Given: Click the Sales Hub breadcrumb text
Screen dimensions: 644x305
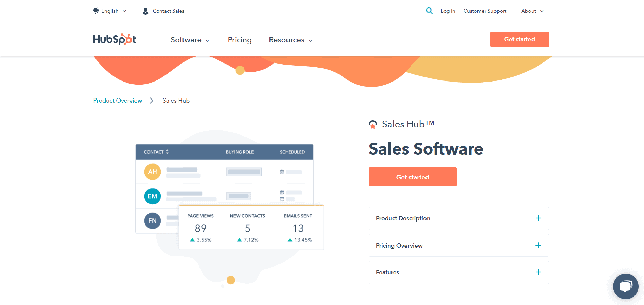Looking at the screenshot, I should [176, 101].
